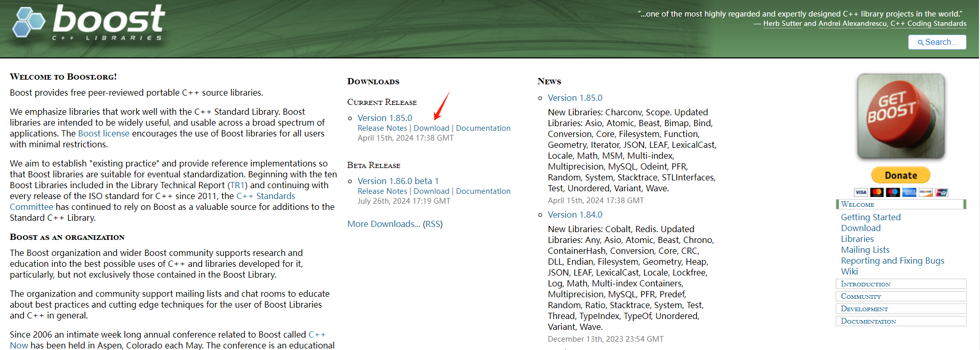Open Documentation for current release 1.85.0

[x=483, y=128]
